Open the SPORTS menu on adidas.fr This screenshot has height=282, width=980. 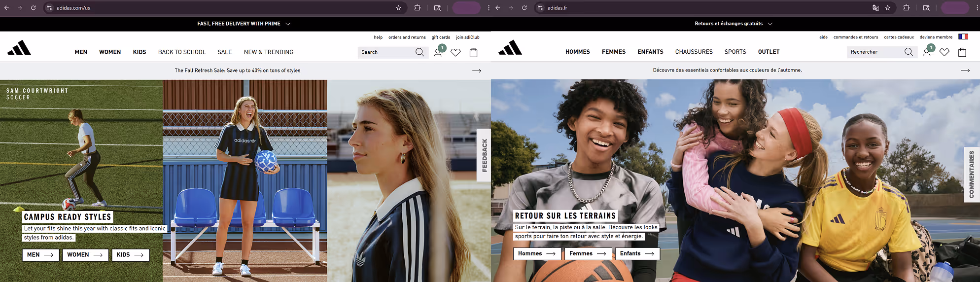pyautogui.click(x=735, y=52)
